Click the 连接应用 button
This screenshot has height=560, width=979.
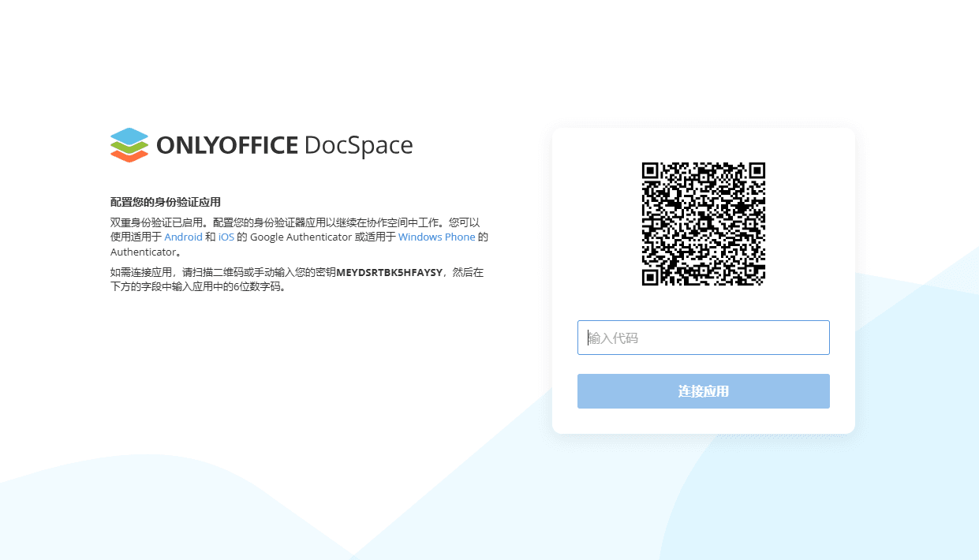click(704, 391)
